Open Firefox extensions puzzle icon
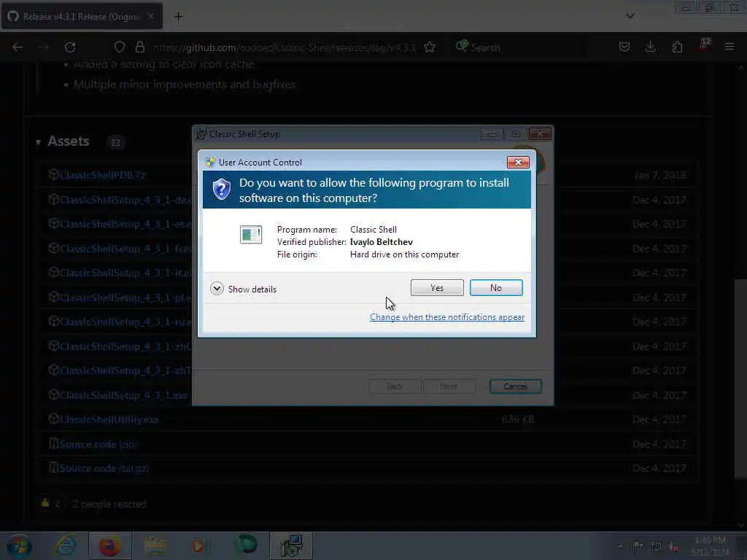Viewport: 747px width, 560px height. (677, 47)
